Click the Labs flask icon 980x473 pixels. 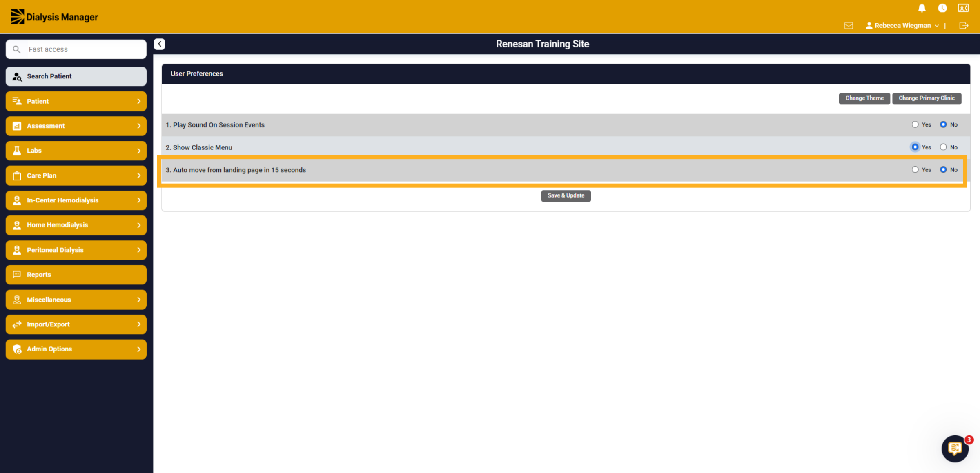[x=17, y=151]
